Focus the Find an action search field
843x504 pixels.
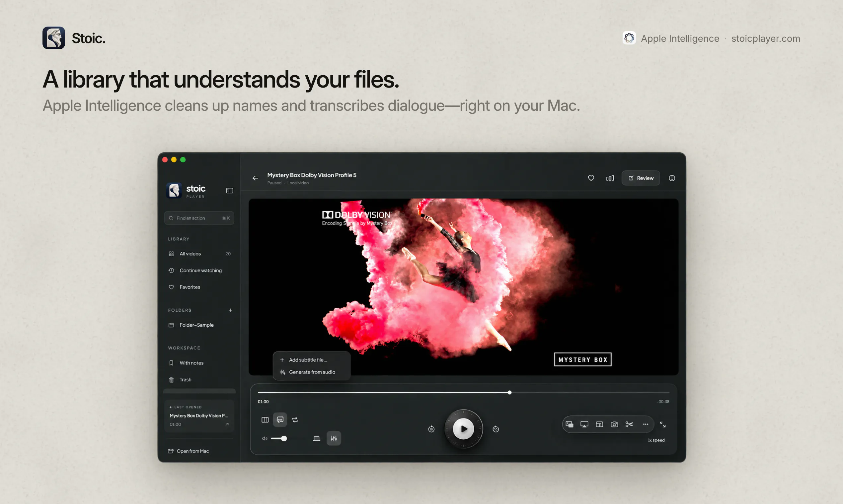pos(199,218)
